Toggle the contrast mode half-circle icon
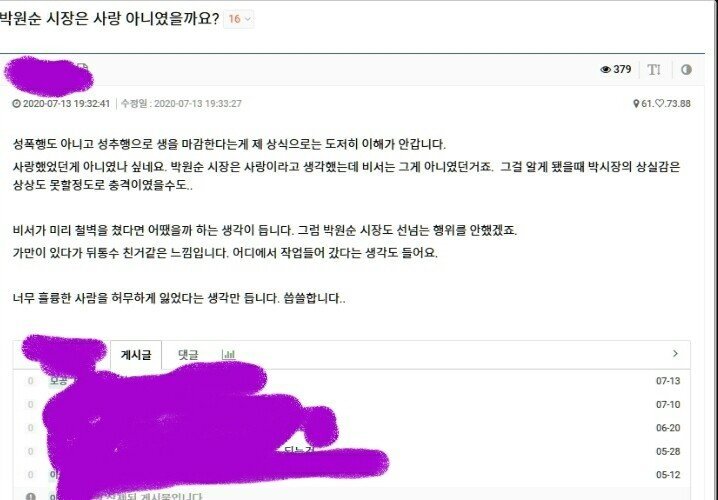The height and width of the screenshot is (500, 718). (686, 70)
